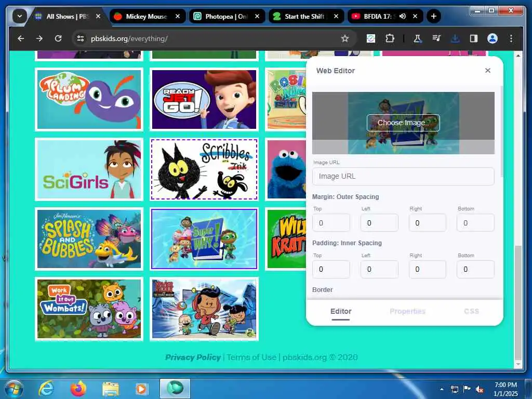Launch Internet Explorer from taskbar
The image size is (532, 399).
coord(46,389)
